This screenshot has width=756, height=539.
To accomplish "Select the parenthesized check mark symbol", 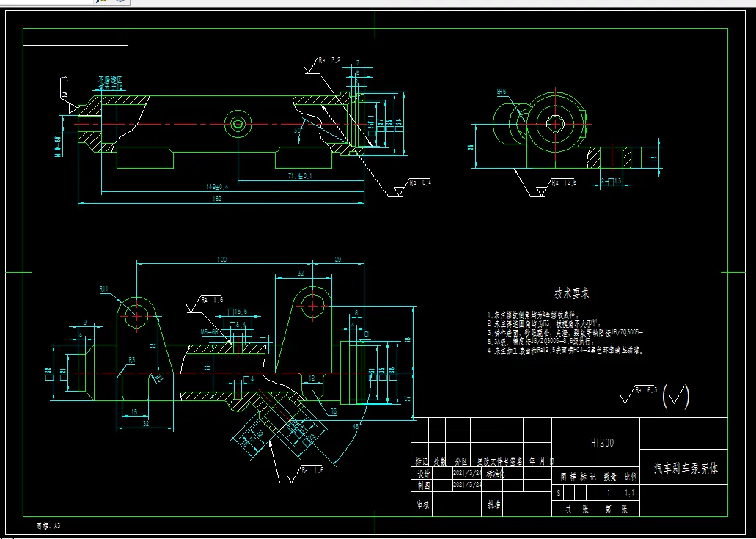I will click(x=677, y=396).
